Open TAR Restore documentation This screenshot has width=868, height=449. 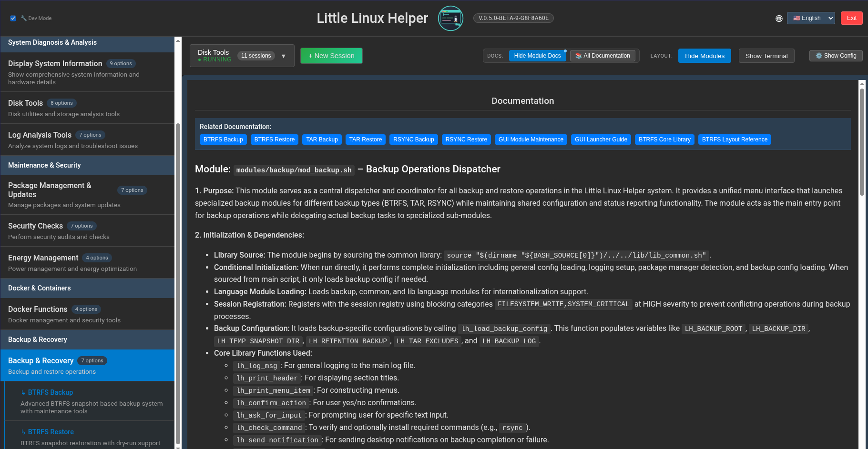[x=366, y=140]
